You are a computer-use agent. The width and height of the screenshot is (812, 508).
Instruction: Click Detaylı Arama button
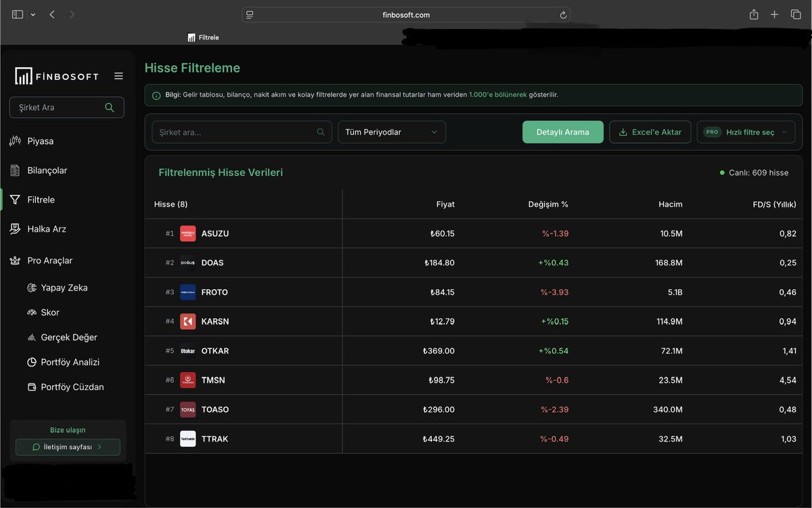coord(563,132)
